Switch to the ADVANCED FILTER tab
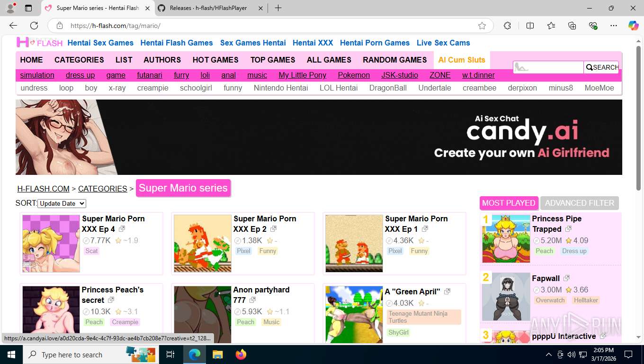644x364 pixels. pyautogui.click(x=579, y=203)
